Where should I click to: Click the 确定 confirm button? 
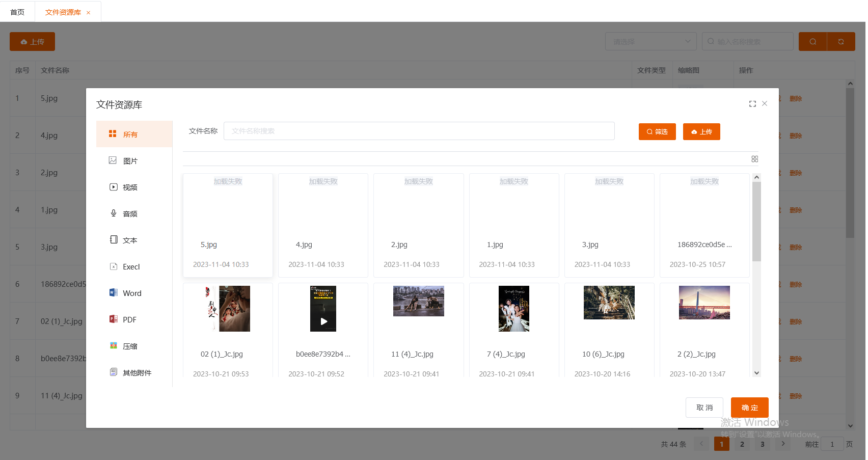(x=750, y=408)
